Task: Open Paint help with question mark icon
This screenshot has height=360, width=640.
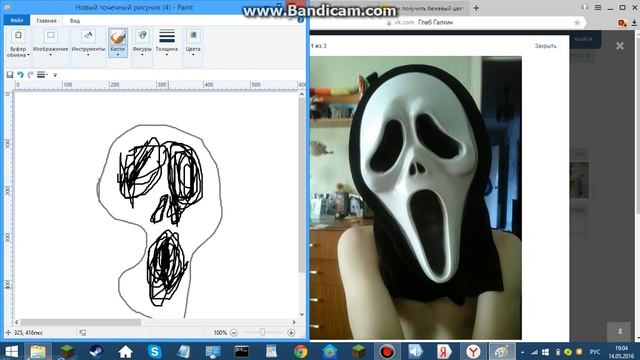Action: [x=301, y=20]
